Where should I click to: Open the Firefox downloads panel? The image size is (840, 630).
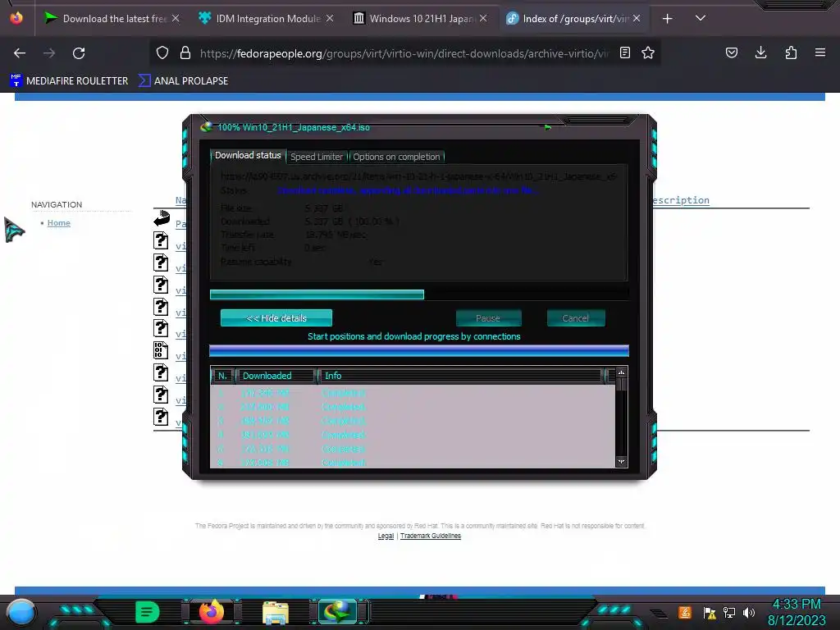(x=760, y=52)
